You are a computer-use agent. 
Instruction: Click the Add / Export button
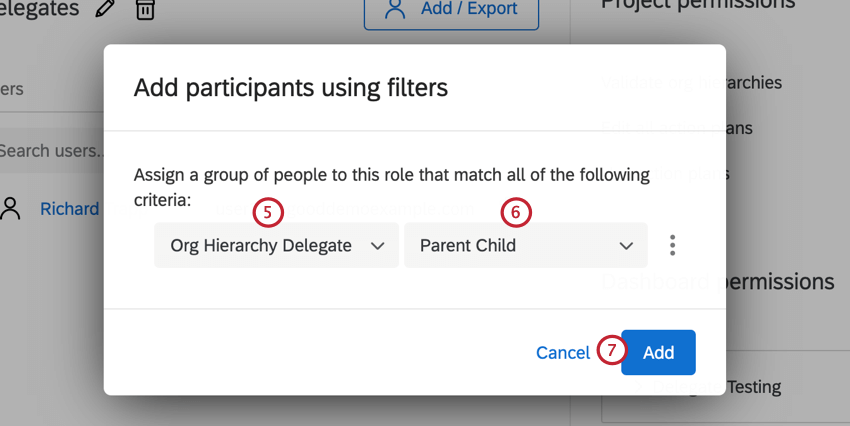(451, 10)
